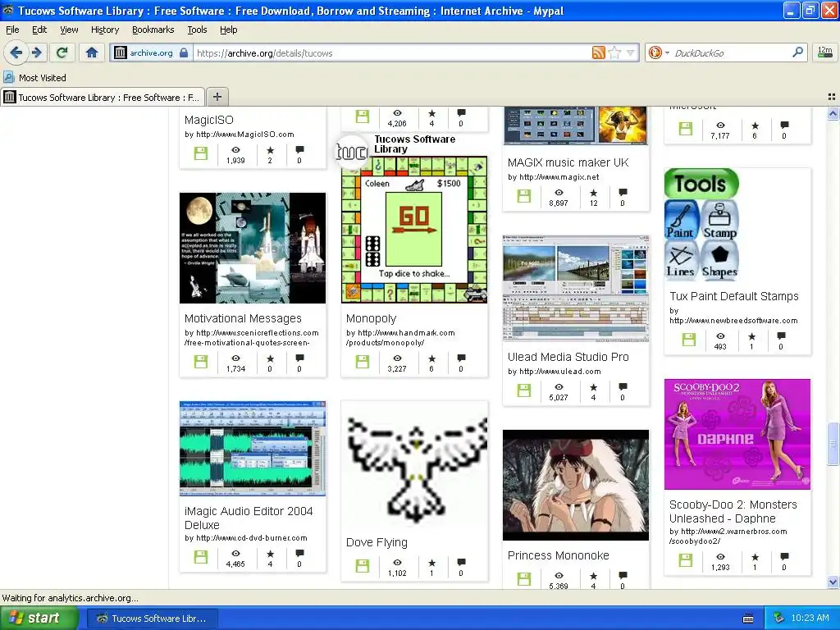Click the favorites star on Monopoly card

coord(431,358)
